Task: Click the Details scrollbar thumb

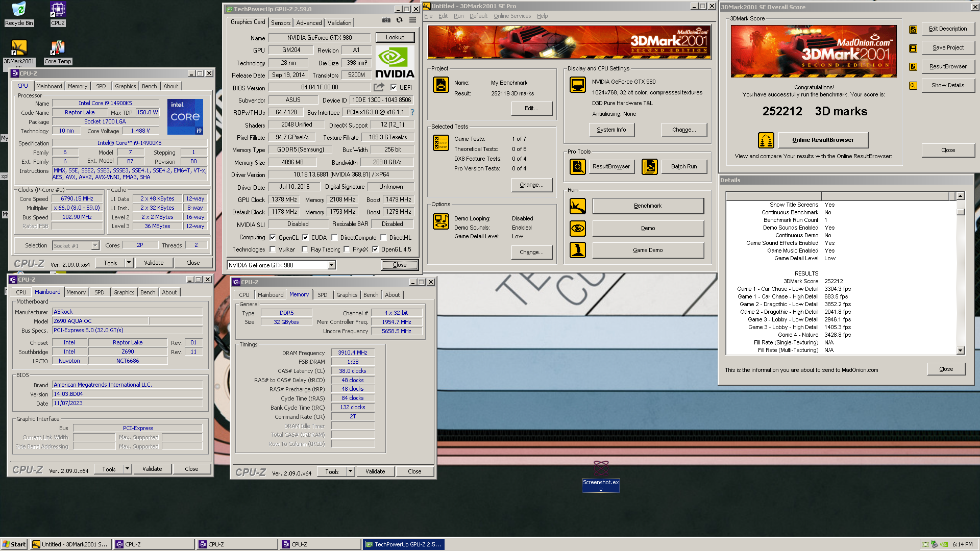Action: (x=960, y=211)
